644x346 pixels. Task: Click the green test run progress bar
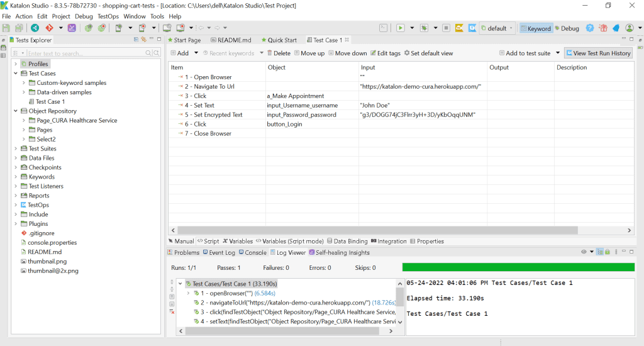click(518, 267)
